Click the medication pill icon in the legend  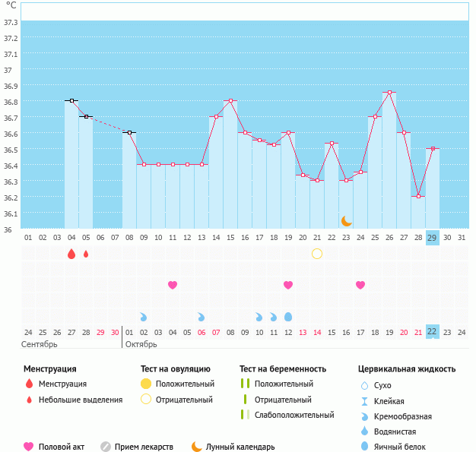pyautogui.click(x=106, y=447)
